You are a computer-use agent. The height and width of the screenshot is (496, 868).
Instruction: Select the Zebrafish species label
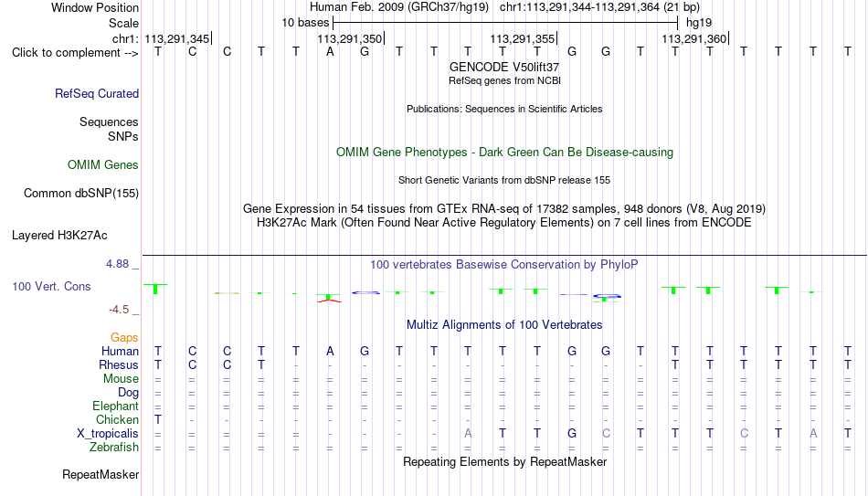pos(114,447)
